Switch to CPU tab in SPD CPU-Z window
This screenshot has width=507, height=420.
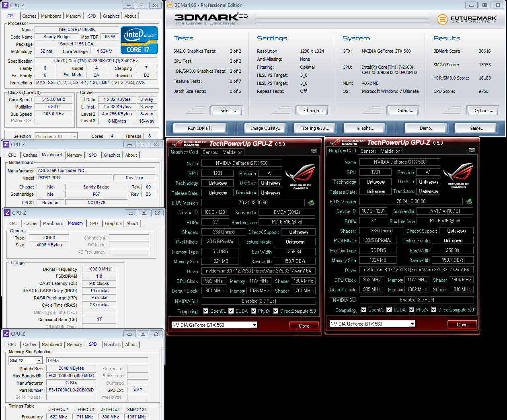[12, 344]
